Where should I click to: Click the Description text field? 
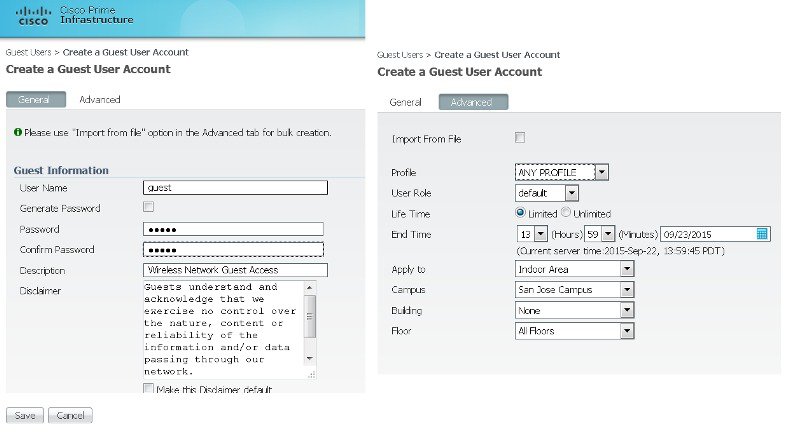click(235, 270)
